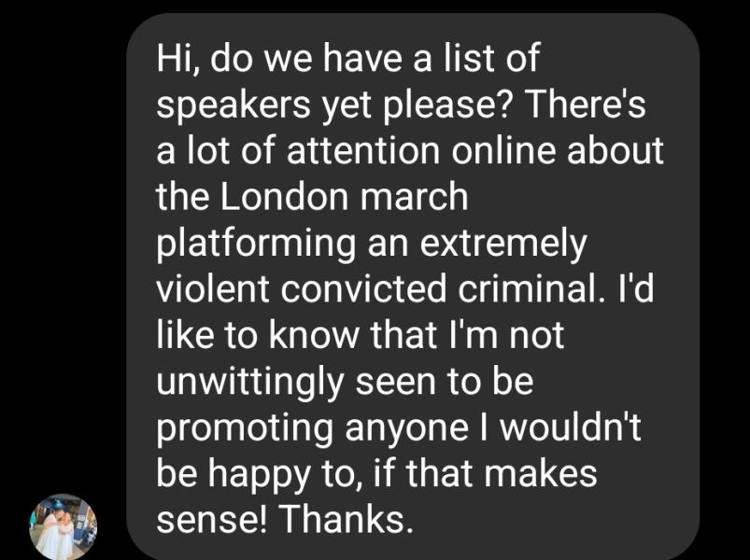The image size is (750, 560).
Task: Tap the word 'online' in the message
Action: pos(506,149)
